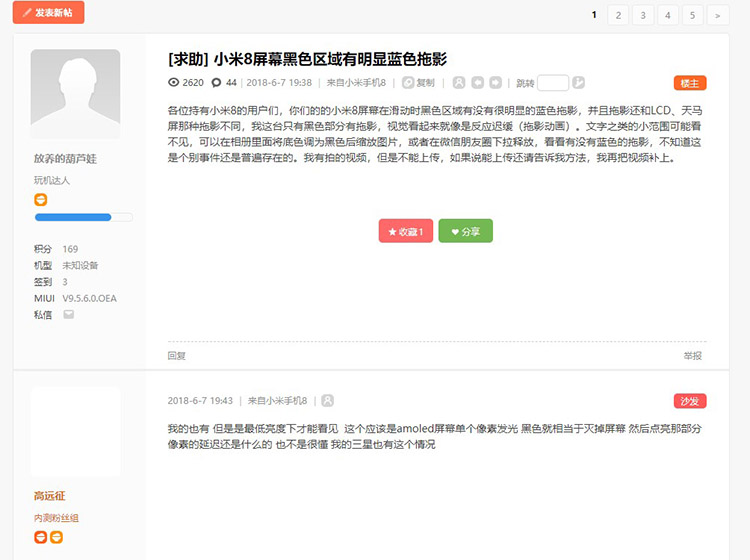
Task: Click the 发表新帖 new post button
Action: [x=48, y=12]
